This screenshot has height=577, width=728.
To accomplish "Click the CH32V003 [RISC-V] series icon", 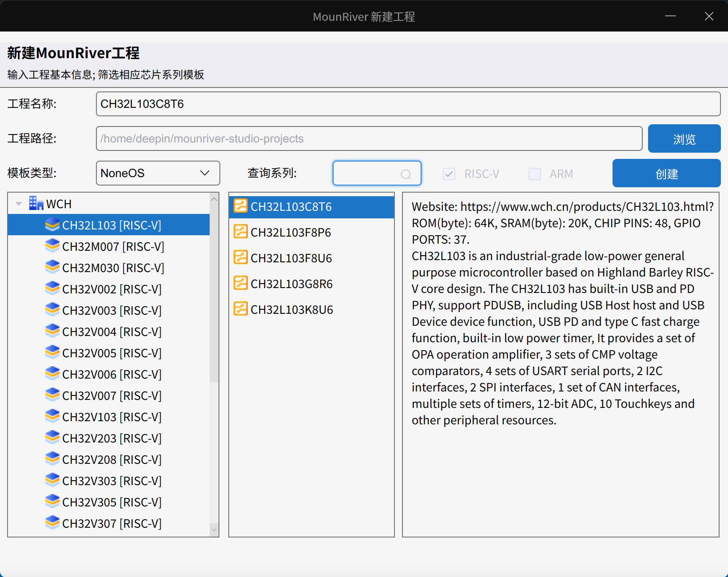I will pyautogui.click(x=52, y=310).
